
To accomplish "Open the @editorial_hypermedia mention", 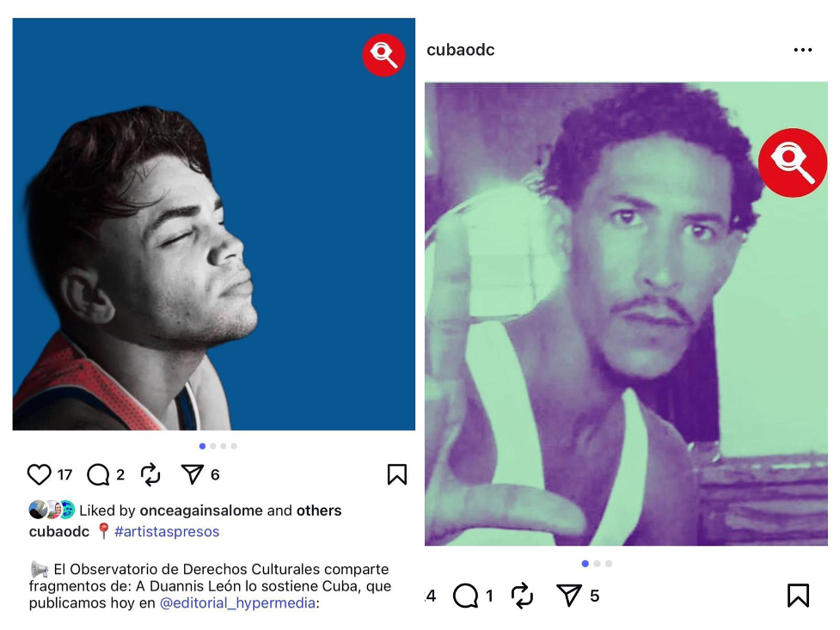I will coord(237,602).
